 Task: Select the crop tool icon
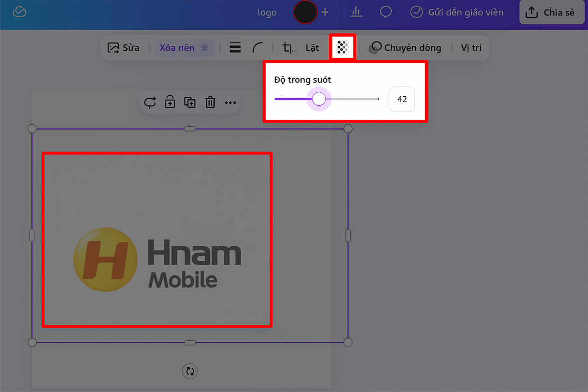coord(288,48)
